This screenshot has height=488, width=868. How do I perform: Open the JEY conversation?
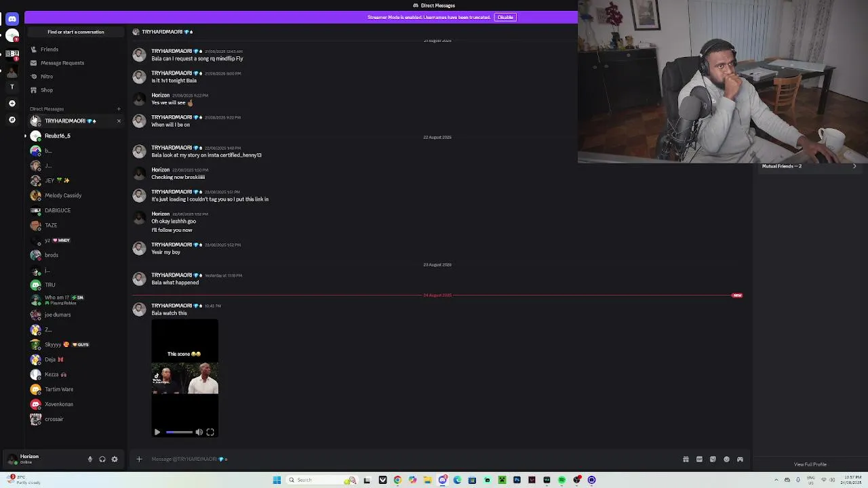coord(75,181)
